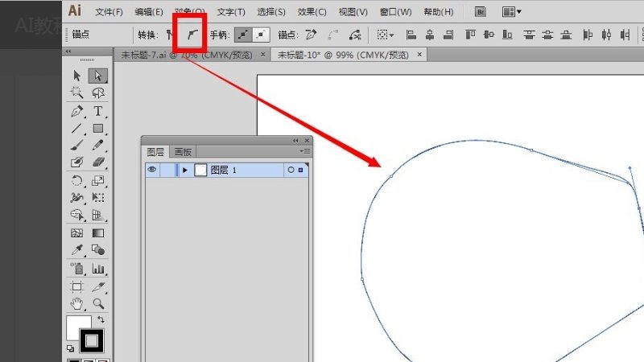This screenshot has height=362, width=644.
Task: Select the Artboard tool
Action: click(76, 286)
